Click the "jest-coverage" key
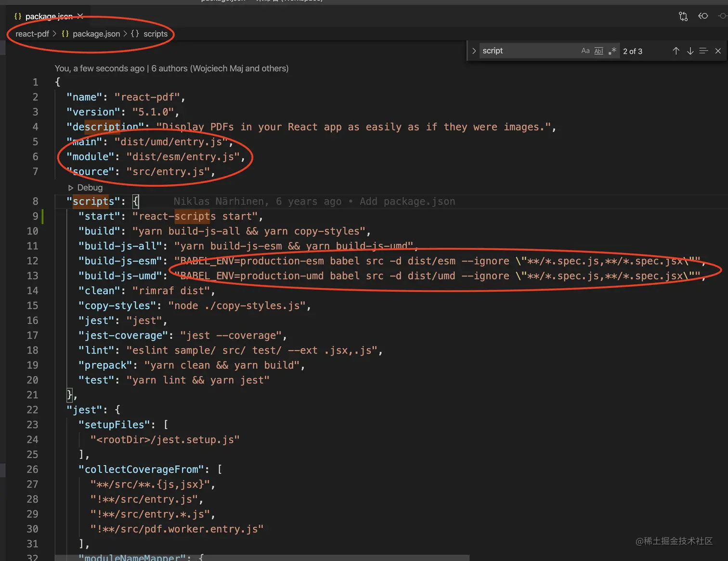The width and height of the screenshot is (728, 561). point(123,336)
